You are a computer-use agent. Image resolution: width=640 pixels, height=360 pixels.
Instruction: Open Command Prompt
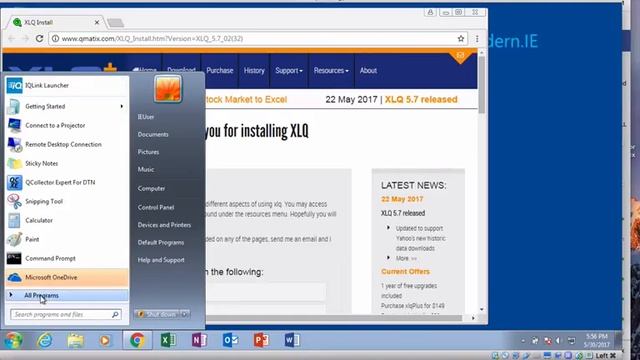click(x=67, y=258)
